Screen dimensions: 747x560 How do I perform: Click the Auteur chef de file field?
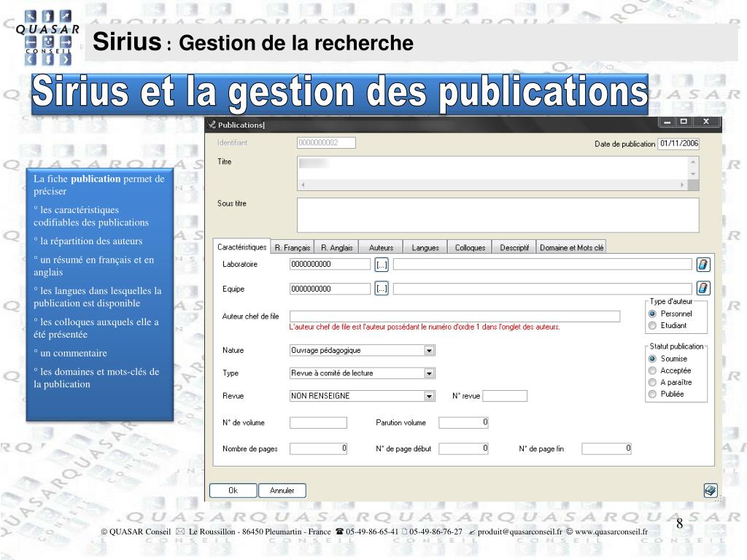(454, 316)
